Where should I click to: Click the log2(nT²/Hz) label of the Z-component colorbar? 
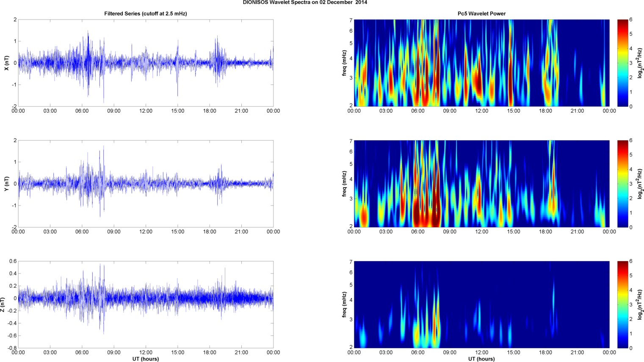(640, 305)
